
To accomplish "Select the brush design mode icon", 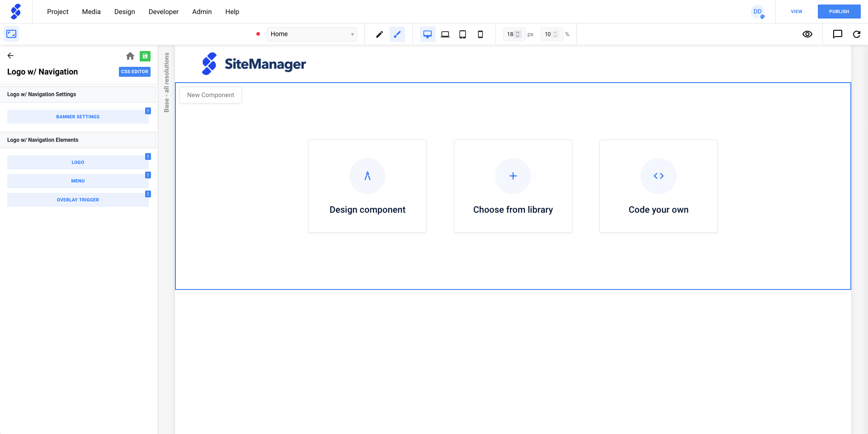I will point(397,34).
